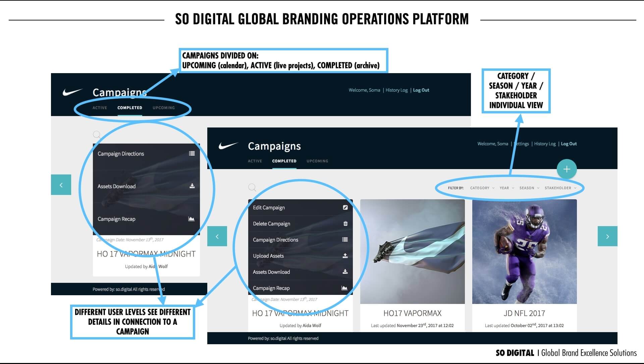Click the Delete Campaign trash icon

[345, 223]
